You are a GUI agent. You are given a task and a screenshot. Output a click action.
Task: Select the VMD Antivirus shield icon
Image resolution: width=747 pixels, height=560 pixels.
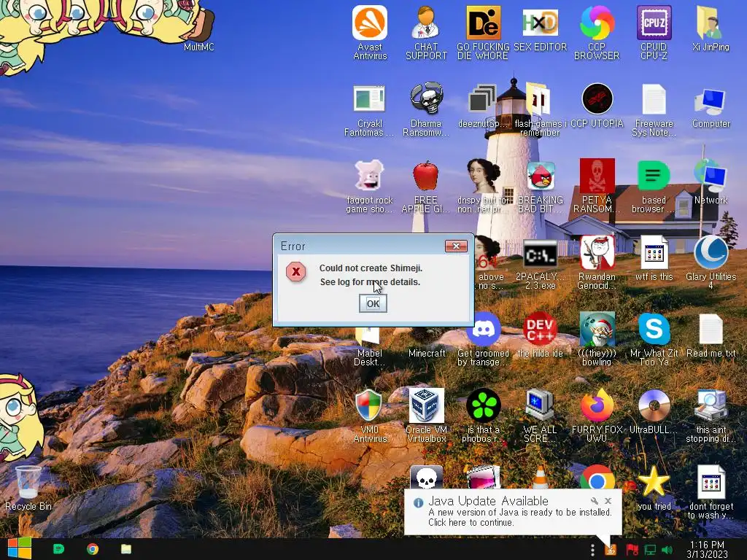[370, 416]
